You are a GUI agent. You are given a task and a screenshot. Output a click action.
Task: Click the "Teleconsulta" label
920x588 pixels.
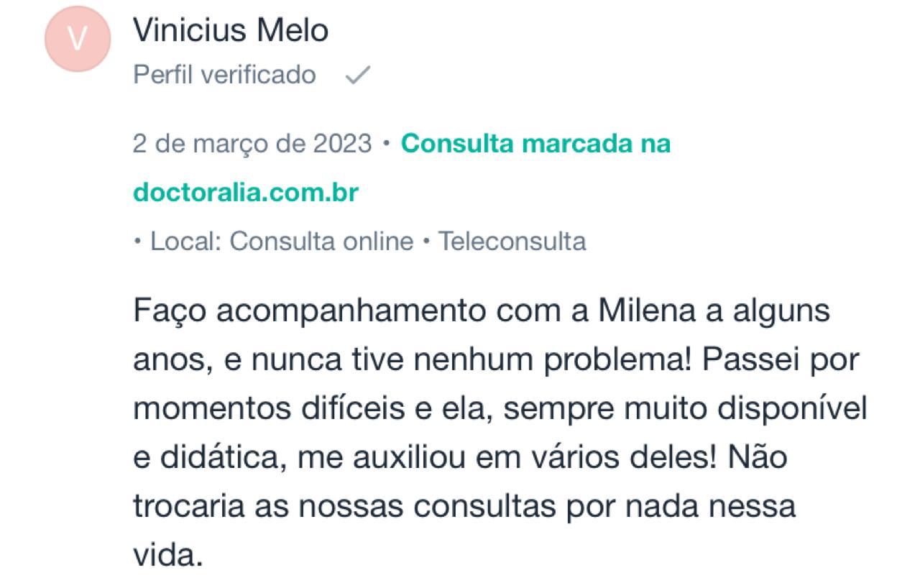[x=512, y=242]
